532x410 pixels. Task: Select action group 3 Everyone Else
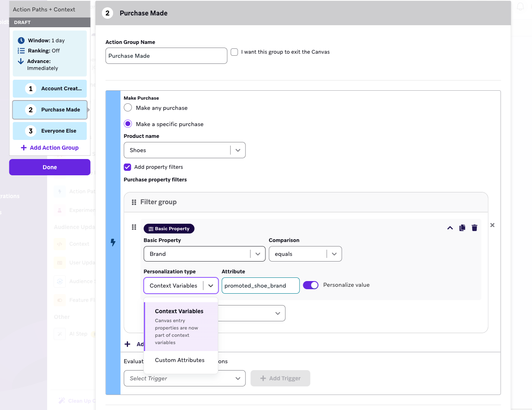(x=50, y=131)
